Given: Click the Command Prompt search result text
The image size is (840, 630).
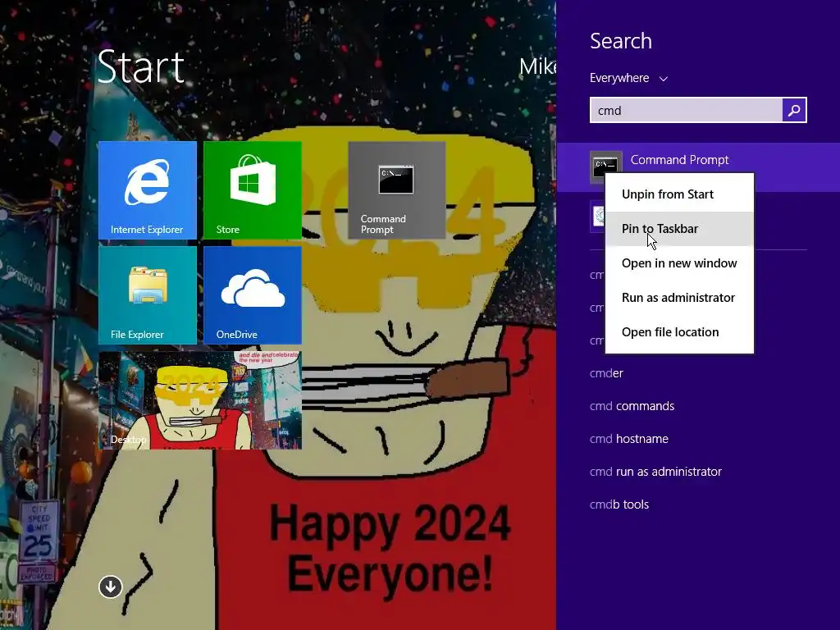Looking at the screenshot, I should click(x=679, y=160).
